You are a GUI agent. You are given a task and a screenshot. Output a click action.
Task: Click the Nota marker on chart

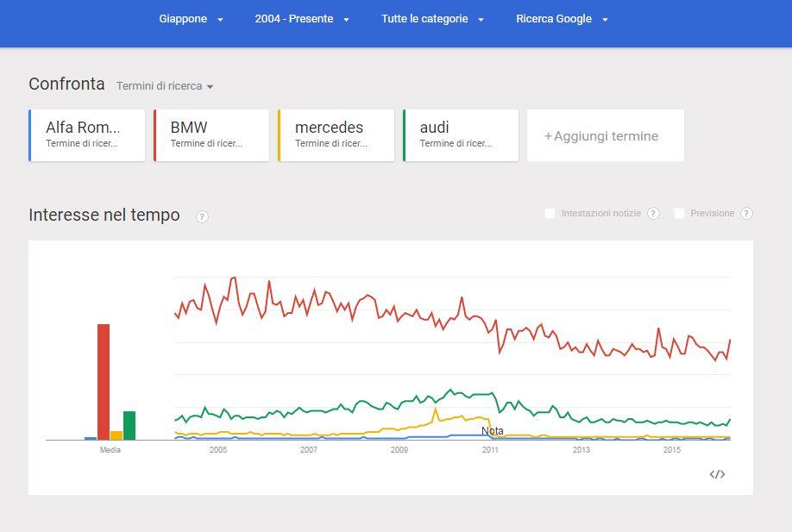pyautogui.click(x=493, y=430)
